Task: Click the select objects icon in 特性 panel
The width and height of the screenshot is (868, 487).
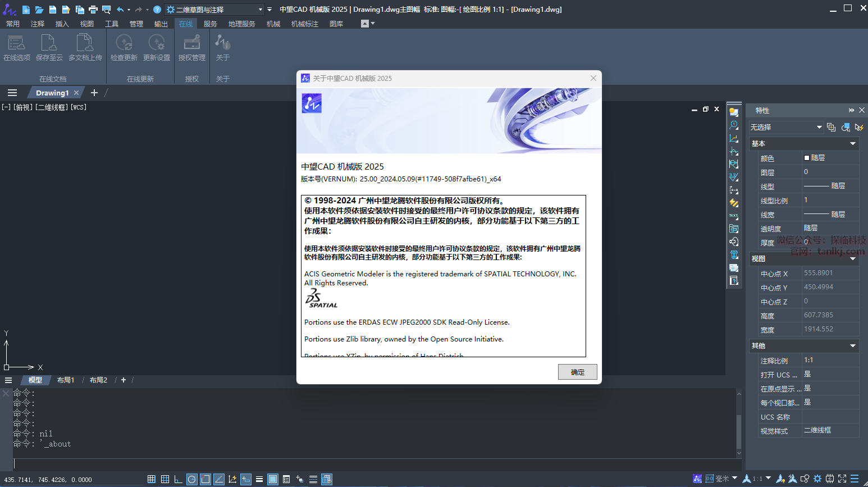Action: [846, 128]
